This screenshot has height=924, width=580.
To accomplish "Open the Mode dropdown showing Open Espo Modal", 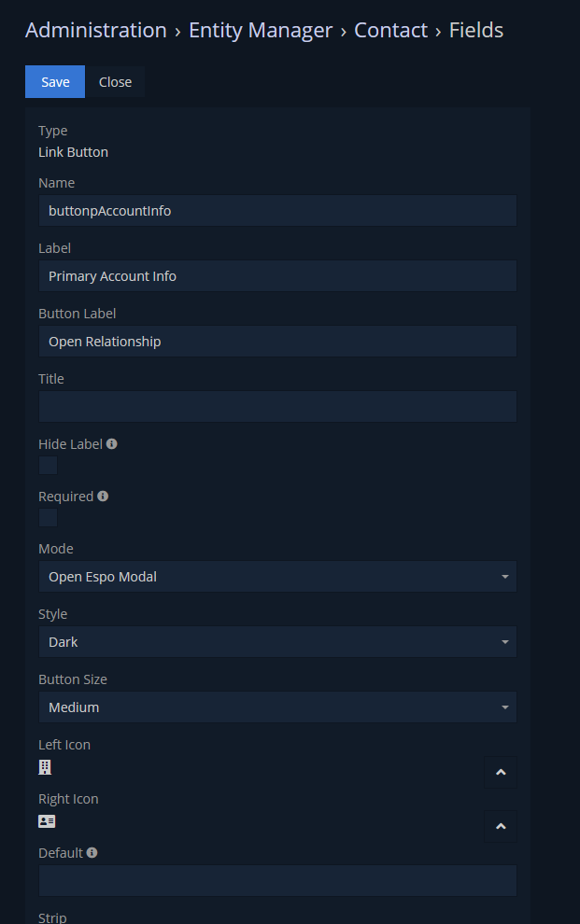I will tap(277, 576).
